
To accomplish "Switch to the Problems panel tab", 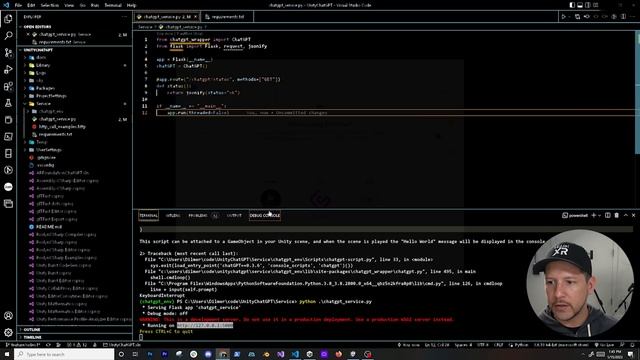I will [x=198, y=215].
